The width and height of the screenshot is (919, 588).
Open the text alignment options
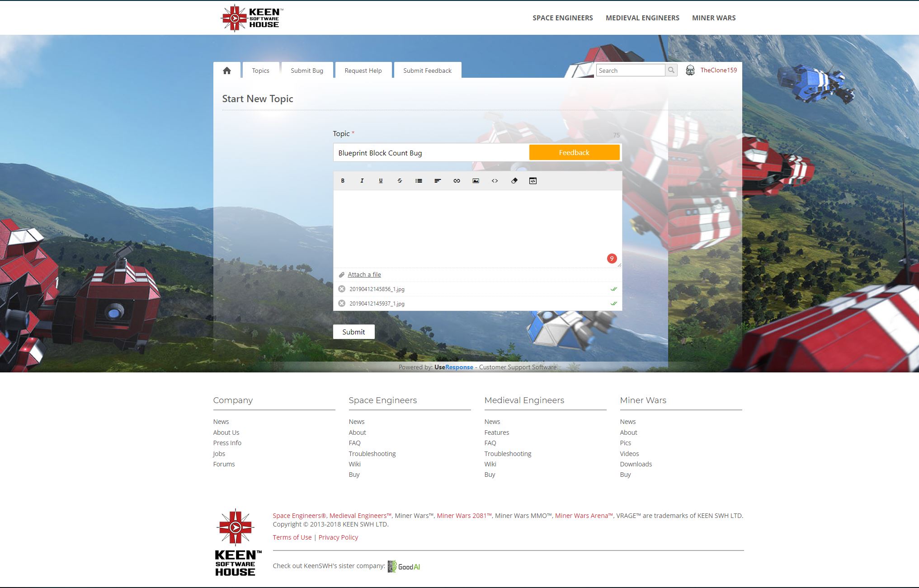click(438, 181)
